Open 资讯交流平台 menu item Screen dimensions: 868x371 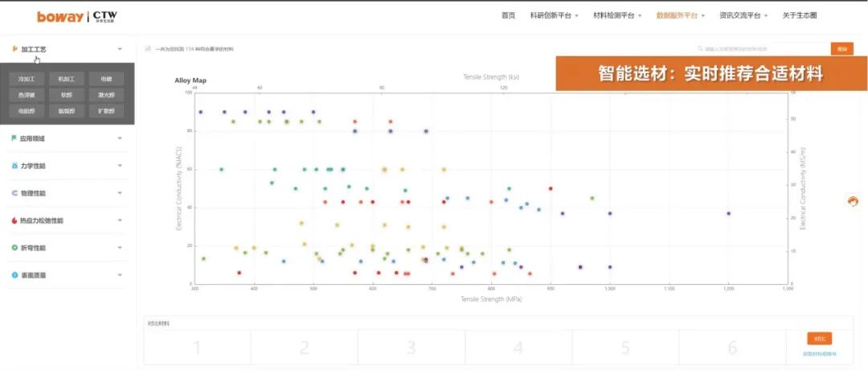click(x=740, y=15)
